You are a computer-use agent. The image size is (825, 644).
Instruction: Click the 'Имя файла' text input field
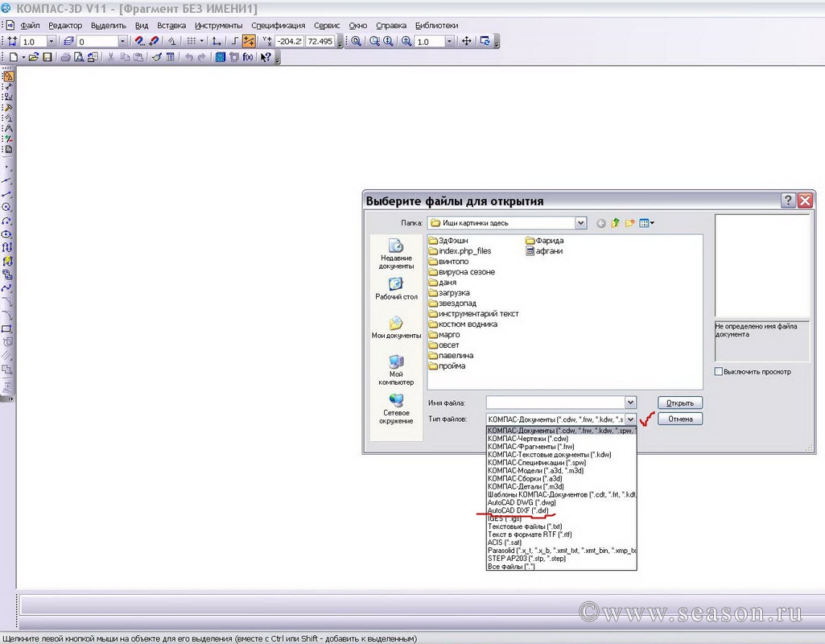pyautogui.click(x=555, y=402)
